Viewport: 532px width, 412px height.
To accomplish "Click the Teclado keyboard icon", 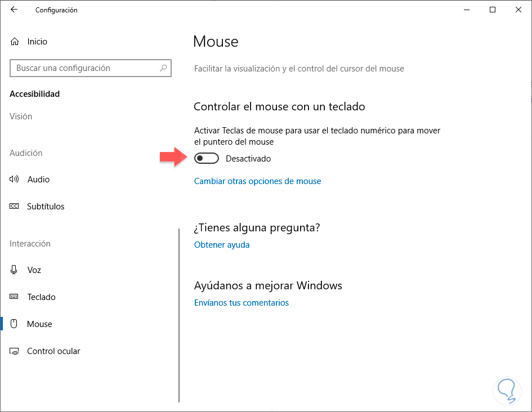I will coord(15,297).
